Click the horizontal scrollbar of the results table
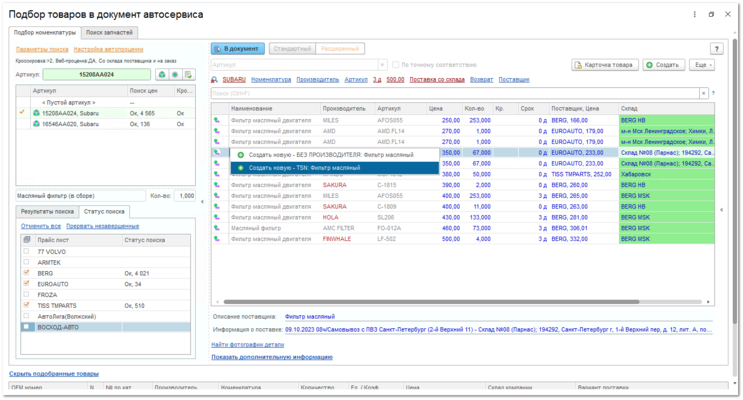 point(431,302)
